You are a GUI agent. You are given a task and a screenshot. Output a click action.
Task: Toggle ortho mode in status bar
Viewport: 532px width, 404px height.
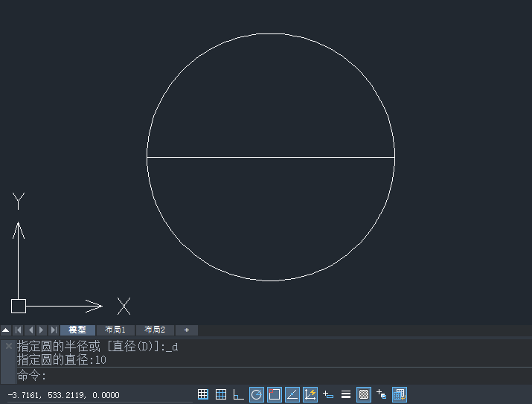(x=239, y=394)
